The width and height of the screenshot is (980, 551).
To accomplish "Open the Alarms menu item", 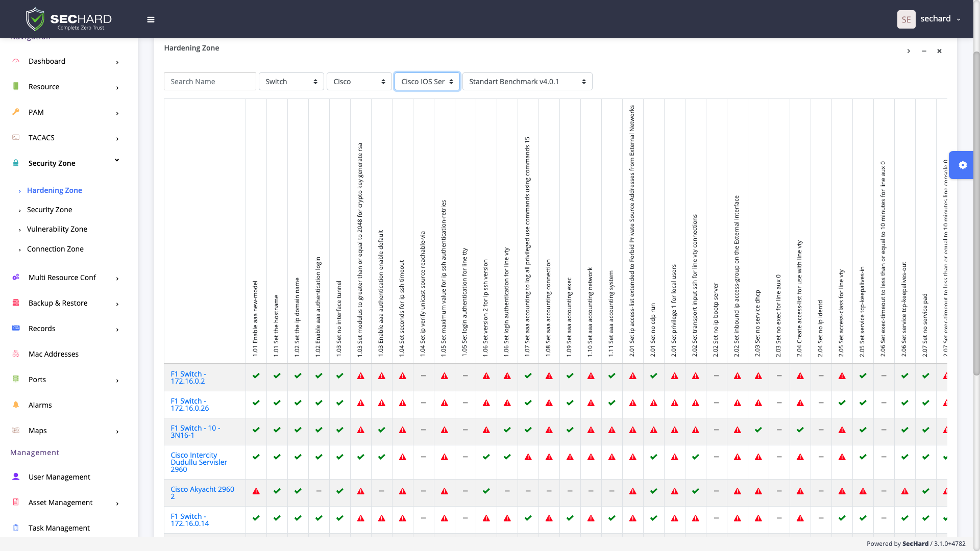I will [40, 405].
